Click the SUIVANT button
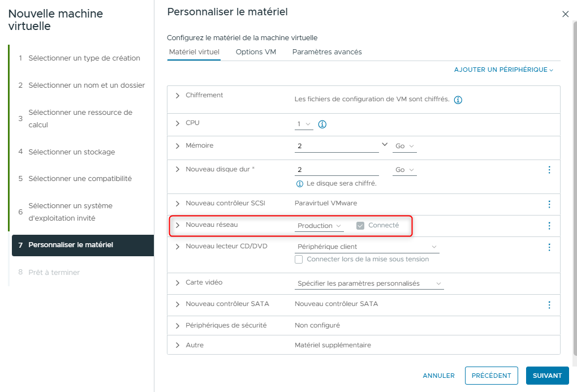This screenshot has width=577, height=392. [x=547, y=376]
